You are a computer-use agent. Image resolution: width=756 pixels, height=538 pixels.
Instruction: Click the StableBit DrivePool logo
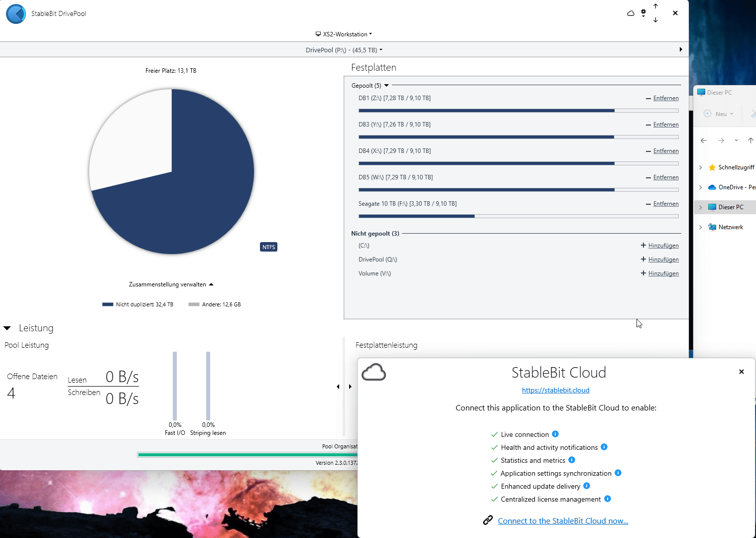click(16, 14)
